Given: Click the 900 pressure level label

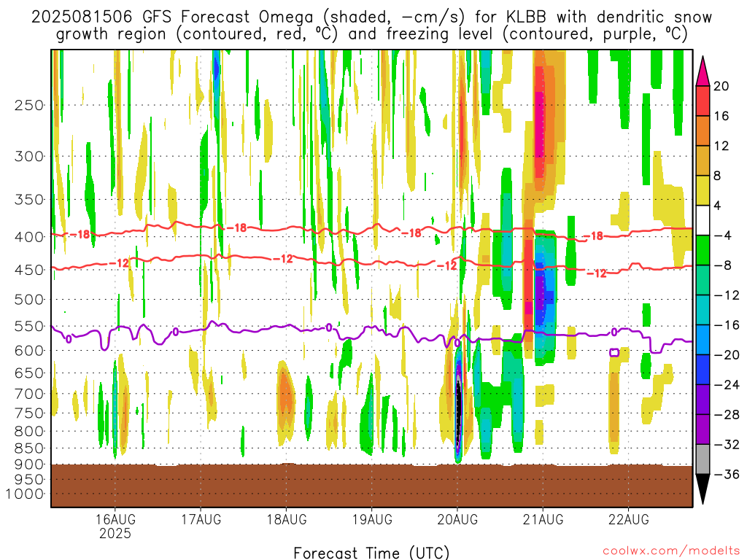Looking at the screenshot, I should (x=29, y=464).
